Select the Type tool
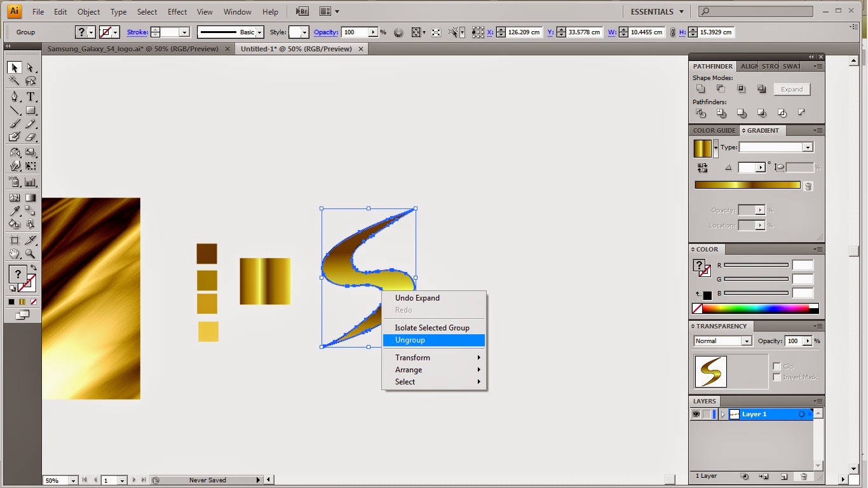This screenshot has width=868, height=488. (x=30, y=97)
